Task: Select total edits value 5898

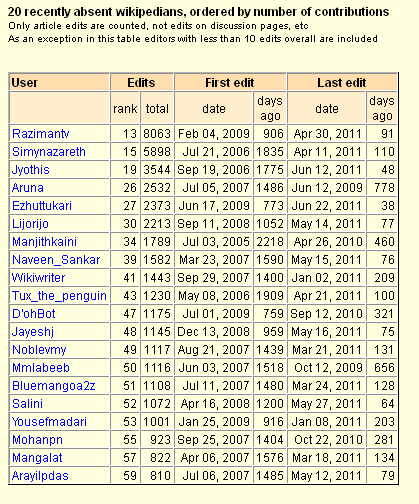Action: (157, 152)
